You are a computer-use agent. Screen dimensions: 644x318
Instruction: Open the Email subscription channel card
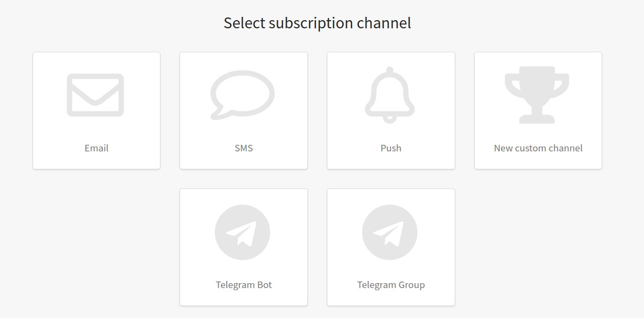[96, 110]
